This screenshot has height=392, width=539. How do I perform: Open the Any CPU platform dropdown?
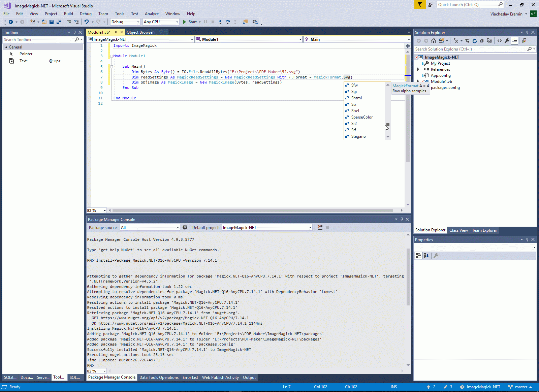(x=161, y=22)
